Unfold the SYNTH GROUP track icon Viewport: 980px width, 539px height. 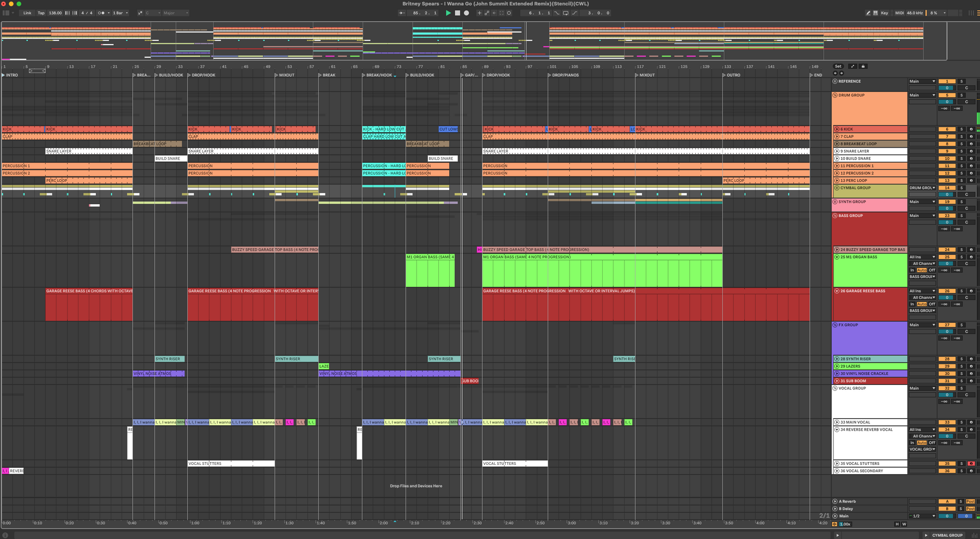coord(835,202)
